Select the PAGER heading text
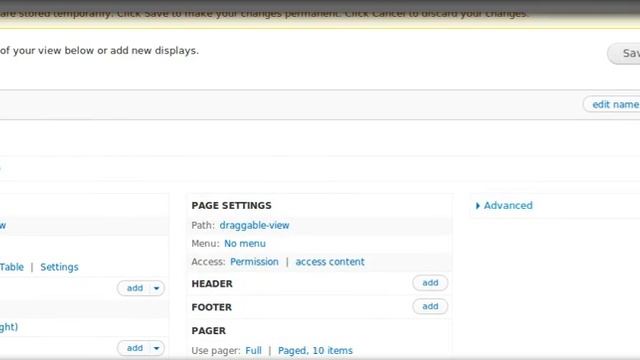This screenshot has height=360, width=640. 209,331
